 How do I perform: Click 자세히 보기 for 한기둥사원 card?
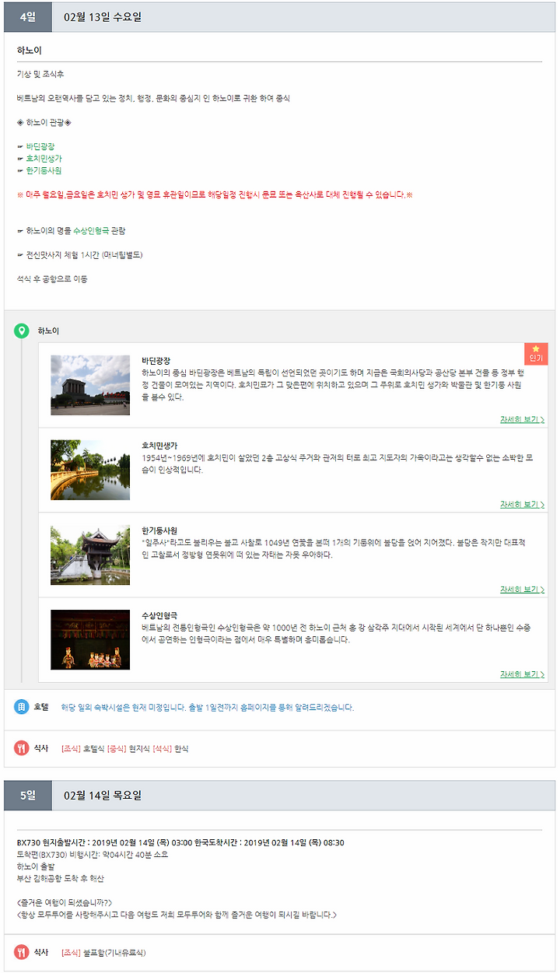point(522,589)
